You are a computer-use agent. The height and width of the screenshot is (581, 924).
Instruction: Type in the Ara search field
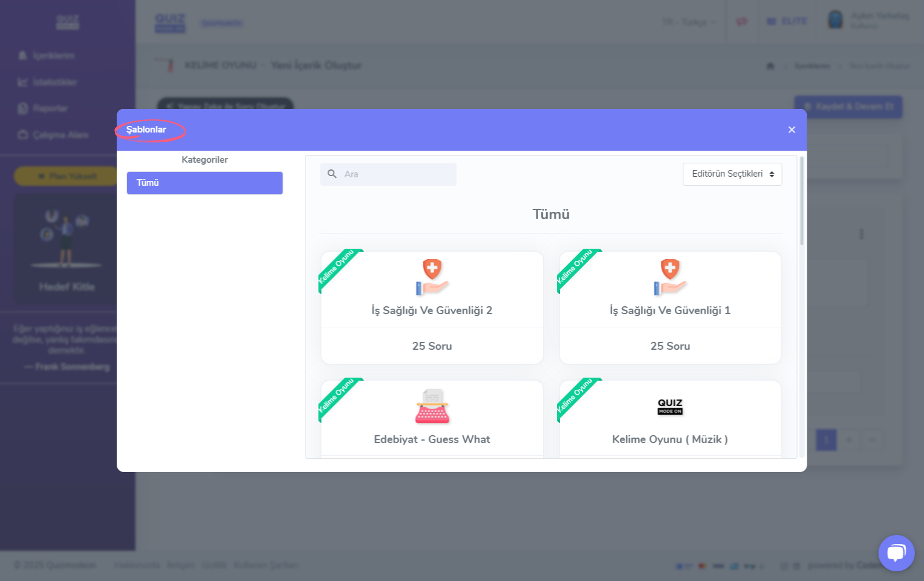396,174
